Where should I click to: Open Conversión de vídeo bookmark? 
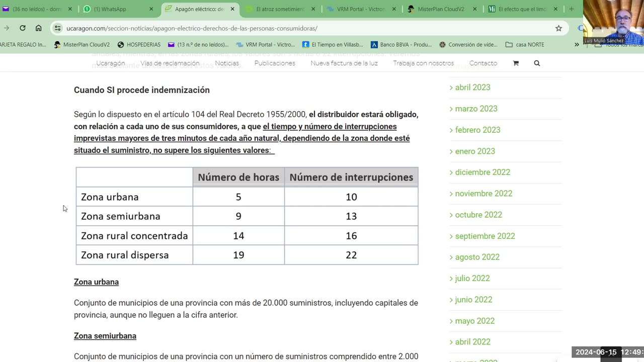pos(468,44)
